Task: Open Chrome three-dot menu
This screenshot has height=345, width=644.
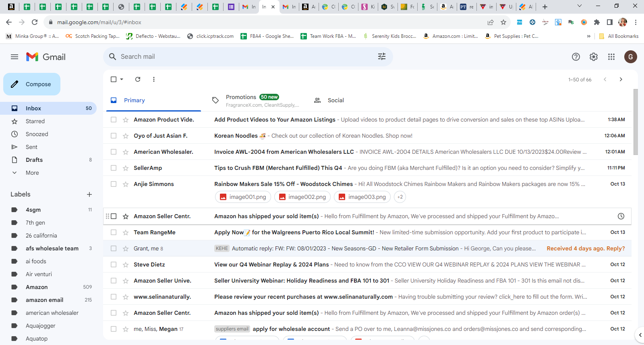Action: (x=636, y=22)
